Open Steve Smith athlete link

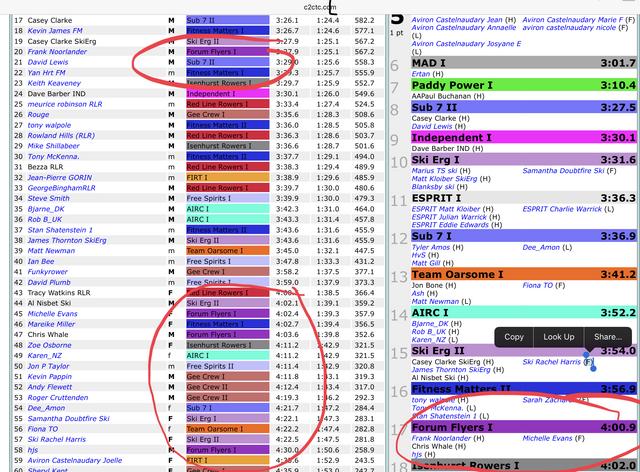49,198
